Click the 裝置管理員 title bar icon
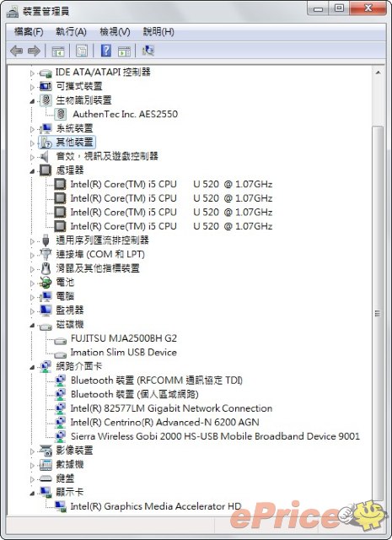The height and width of the screenshot is (540, 392). point(13,11)
